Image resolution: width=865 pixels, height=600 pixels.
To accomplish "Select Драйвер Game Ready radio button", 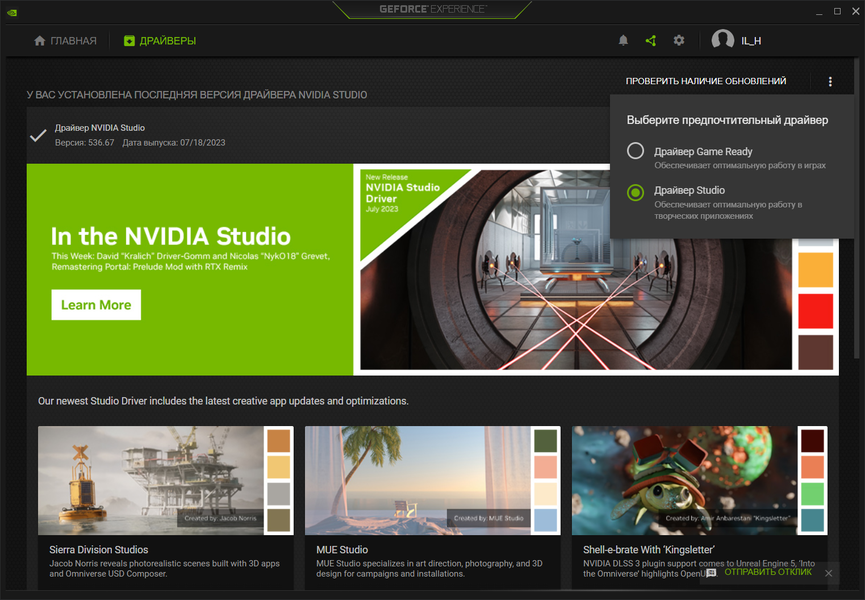I will click(x=636, y=151).
